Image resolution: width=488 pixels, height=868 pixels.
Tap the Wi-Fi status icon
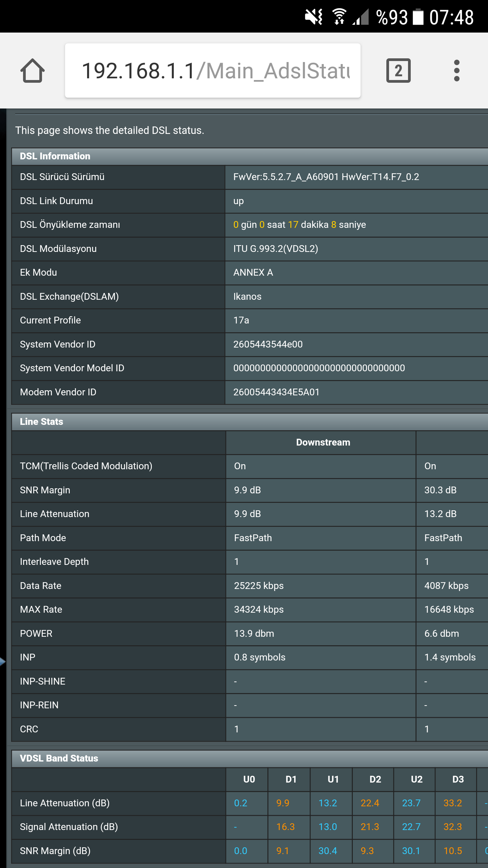[x=339, y=17]
